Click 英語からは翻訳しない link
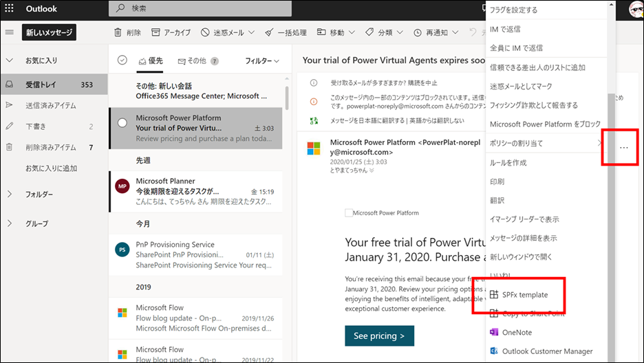This screenshot has width=644, height=363. point(437,120)
